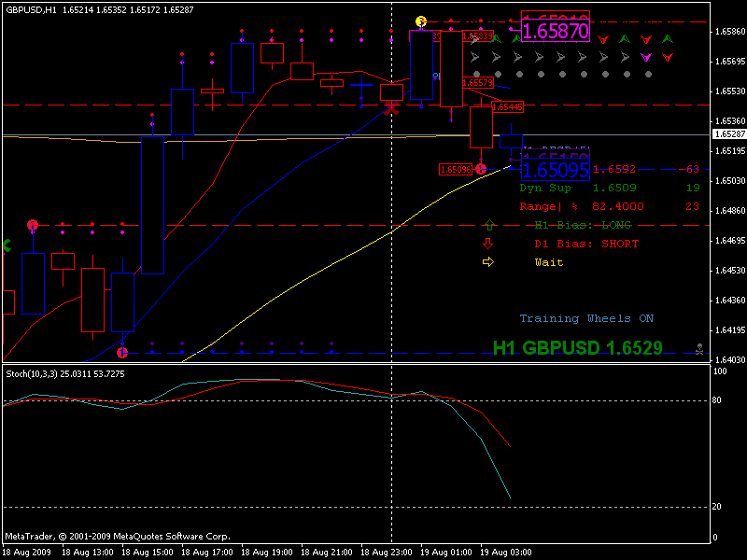Click the 18 Aug 15:00 time axis label
The width and height of the screenshot is (747, 560).
tap(148, 553)
